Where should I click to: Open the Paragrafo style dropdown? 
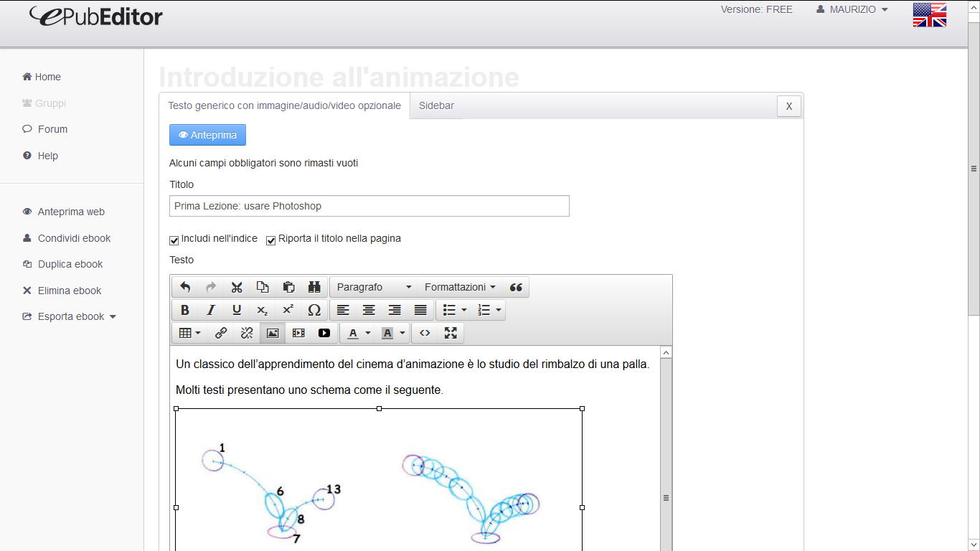click(374, 288)
